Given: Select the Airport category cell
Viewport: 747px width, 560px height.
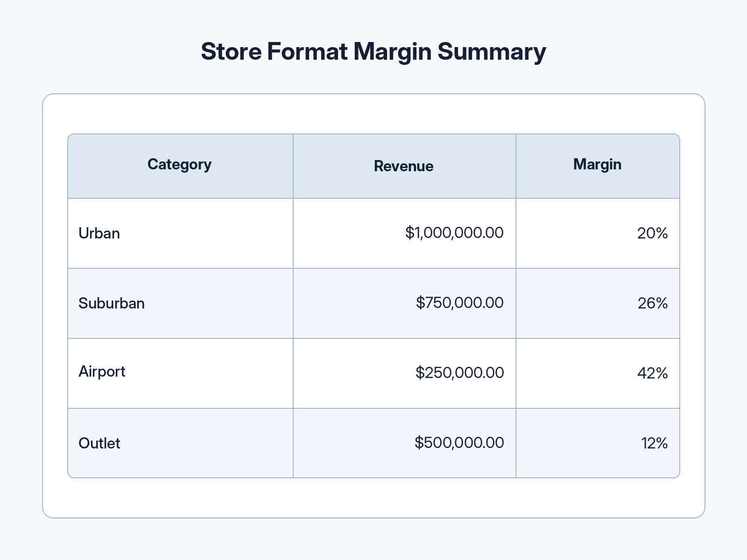Looking at the screenshot, I should click(x=180, y=373).
